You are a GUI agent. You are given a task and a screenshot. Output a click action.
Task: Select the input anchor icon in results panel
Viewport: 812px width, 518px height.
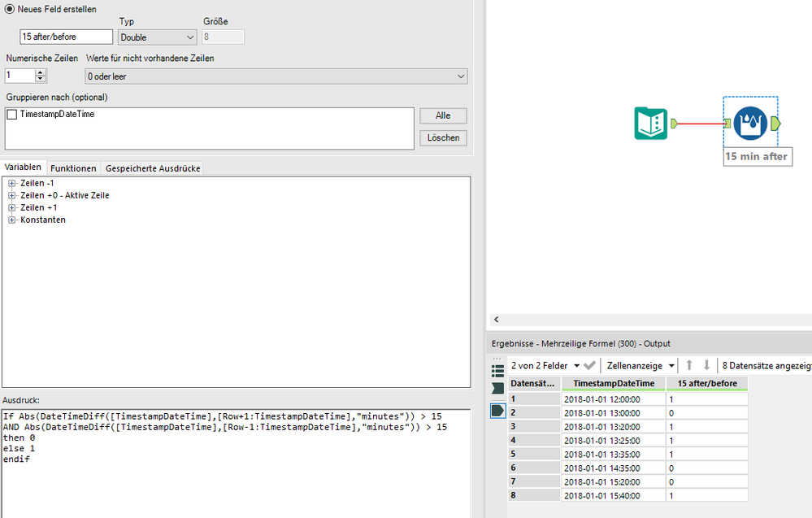[497, 388]
